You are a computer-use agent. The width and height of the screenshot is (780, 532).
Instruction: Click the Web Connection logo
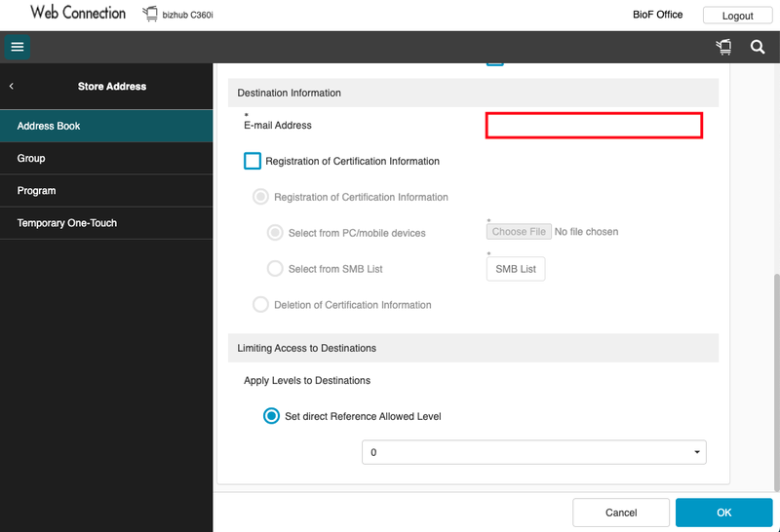[78, 13]
